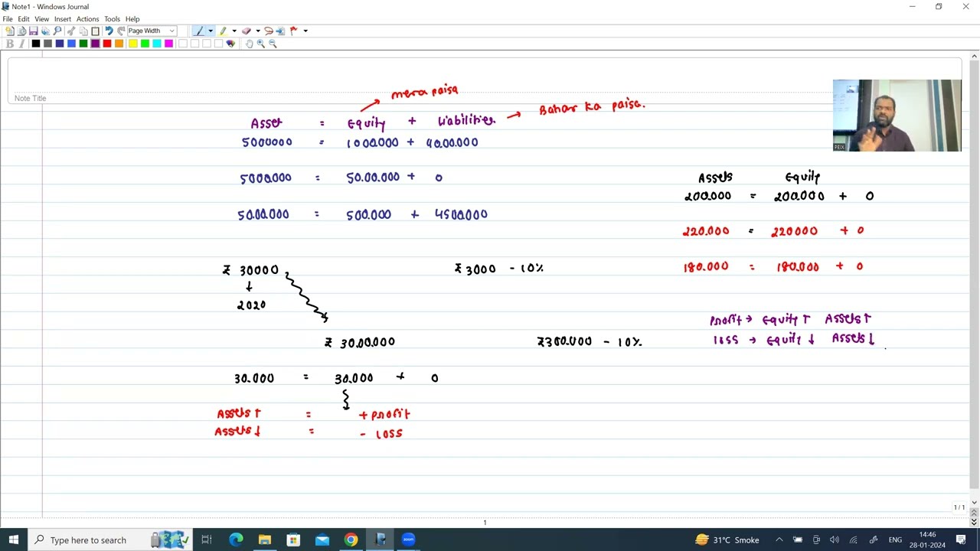Viewport: 980px width, 551px height.
Task: Click the 31°C Smoke weather widget
Action: click(x=727, y=540)
